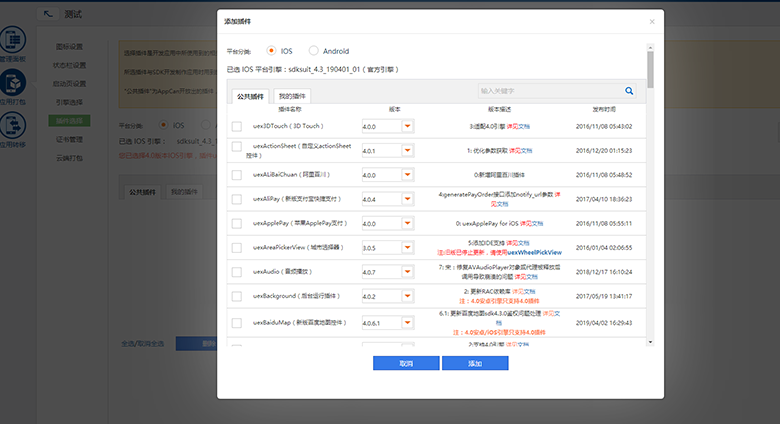Viewport: 780px width, 424px height.
Task: Open version dropdown for uexActionSheet
Action: tap(407, 150)
